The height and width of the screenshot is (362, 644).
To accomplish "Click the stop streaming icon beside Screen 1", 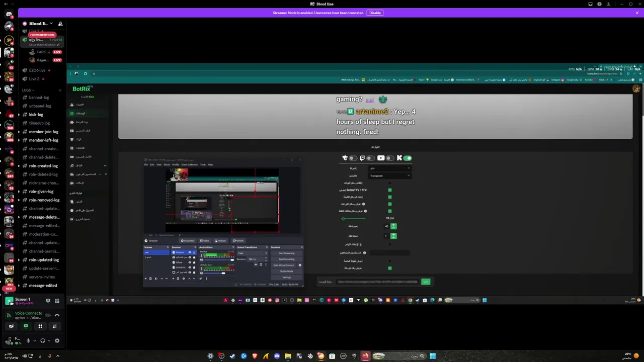I will click(x=48, y=301).
